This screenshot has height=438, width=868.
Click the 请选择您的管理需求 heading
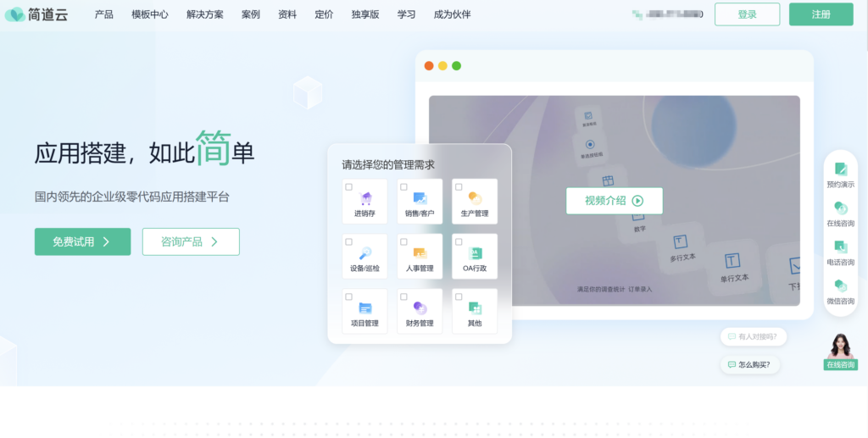388,165
